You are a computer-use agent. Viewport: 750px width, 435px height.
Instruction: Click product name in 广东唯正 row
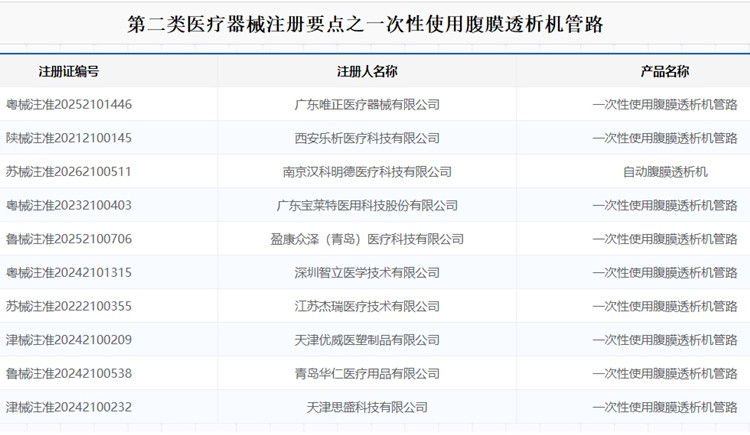665,104
